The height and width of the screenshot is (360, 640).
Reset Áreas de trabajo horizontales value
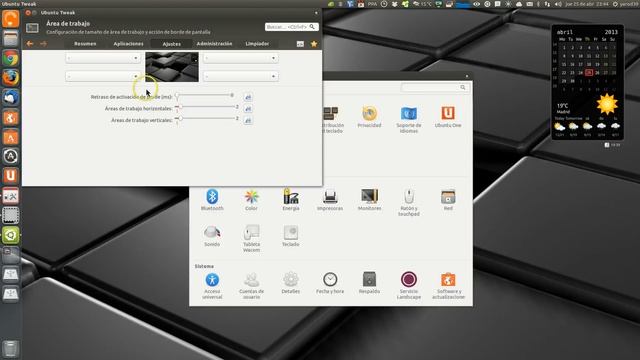(x=248, y=109)
